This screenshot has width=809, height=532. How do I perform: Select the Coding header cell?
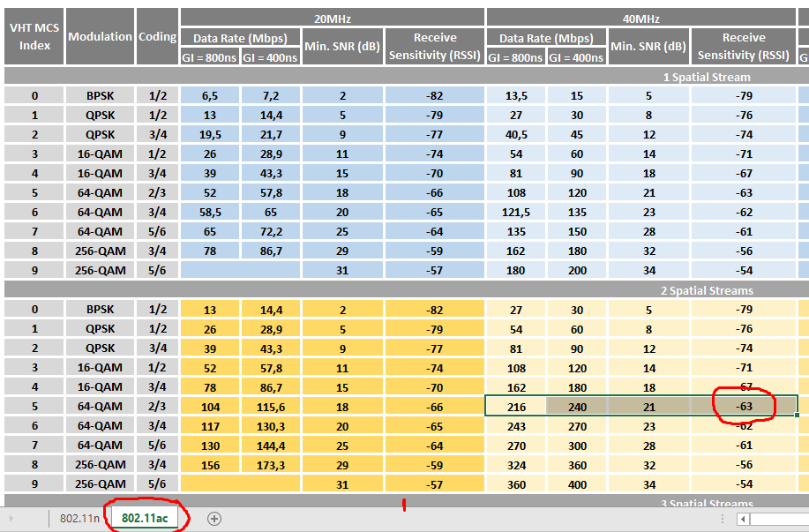[x=157, y=37]
